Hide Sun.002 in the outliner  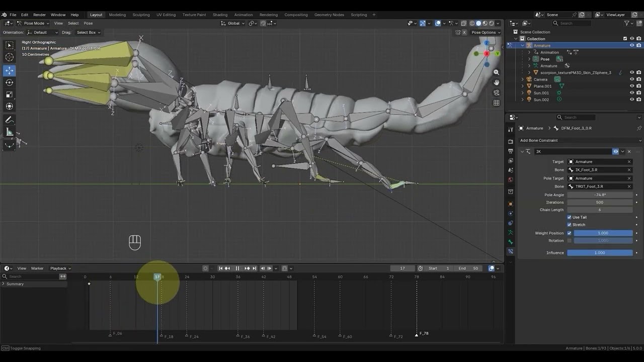tap(632, 100)
